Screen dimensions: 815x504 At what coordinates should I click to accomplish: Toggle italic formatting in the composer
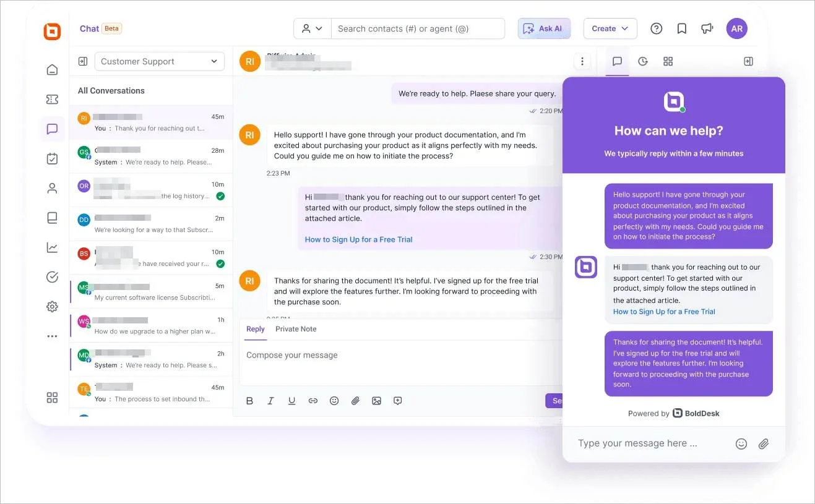(x=270, y=400)
